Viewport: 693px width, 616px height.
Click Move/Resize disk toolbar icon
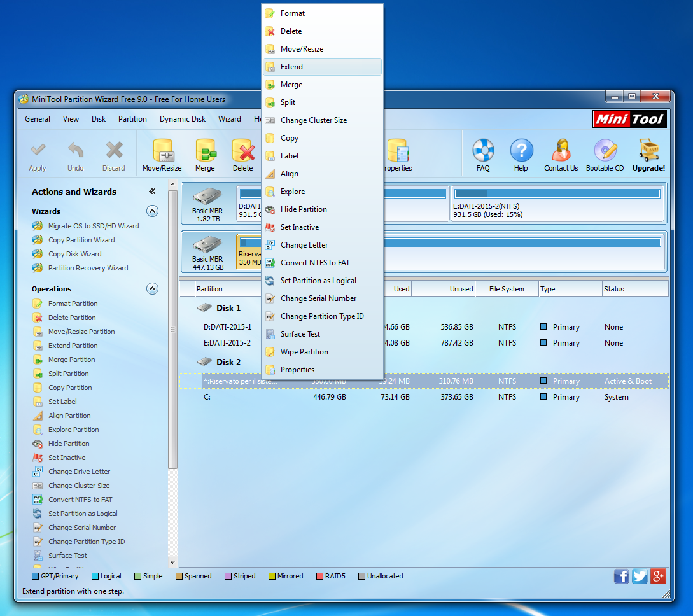coord(162,150)
